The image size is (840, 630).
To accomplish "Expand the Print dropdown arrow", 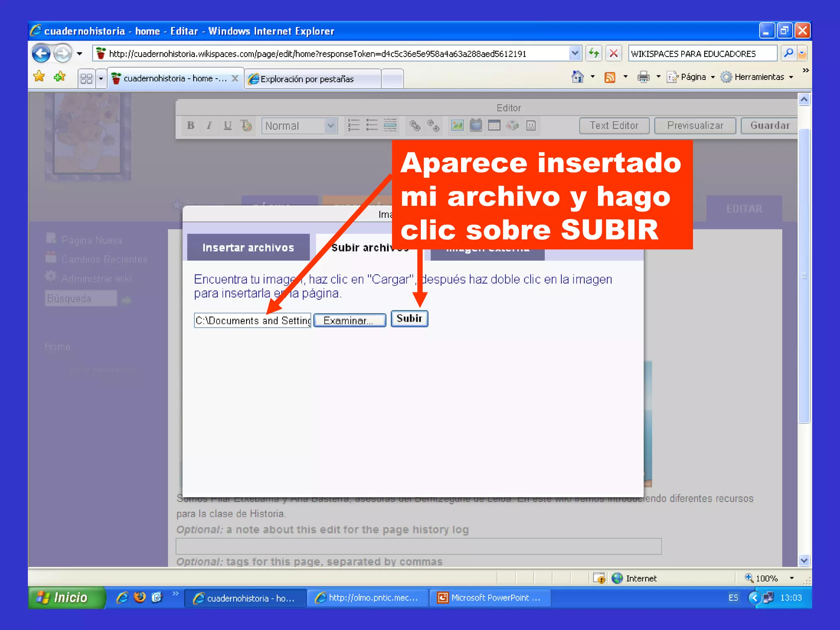I will 658,77.
